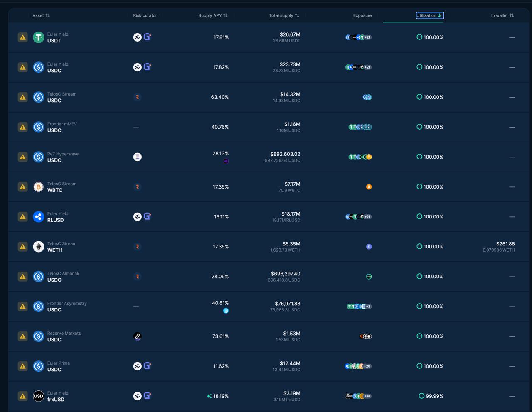
Task: Click warning icon on Euler Yield USDT row
Action: point(23,37)
